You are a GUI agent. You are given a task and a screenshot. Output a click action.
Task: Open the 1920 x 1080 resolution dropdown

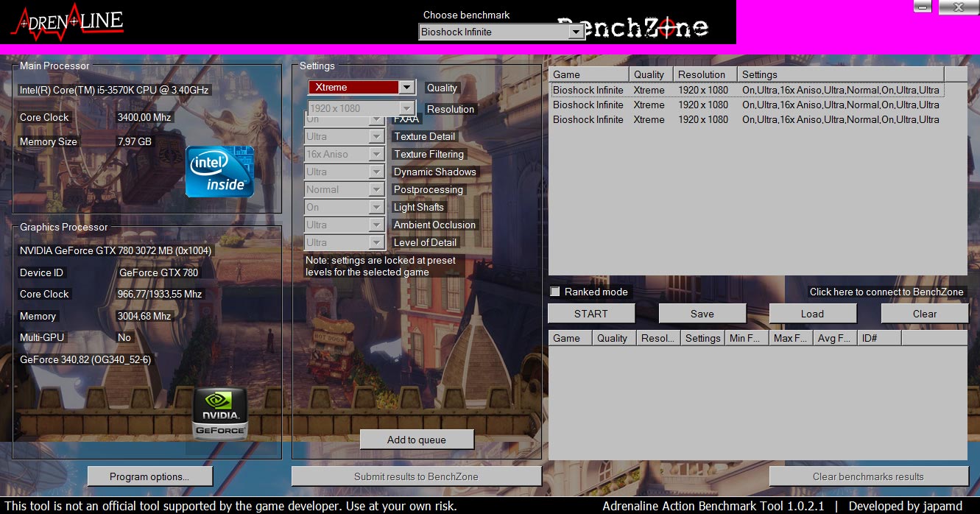pos(406,108)
